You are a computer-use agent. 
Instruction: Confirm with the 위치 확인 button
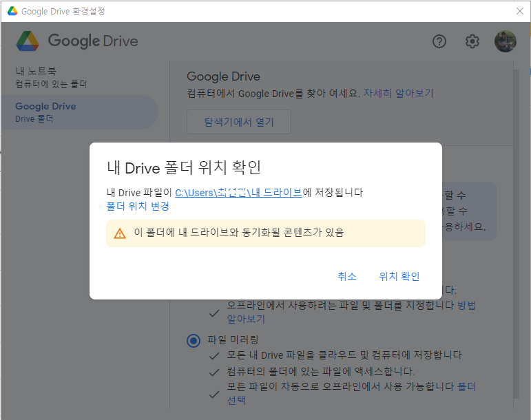pos(399,276)
